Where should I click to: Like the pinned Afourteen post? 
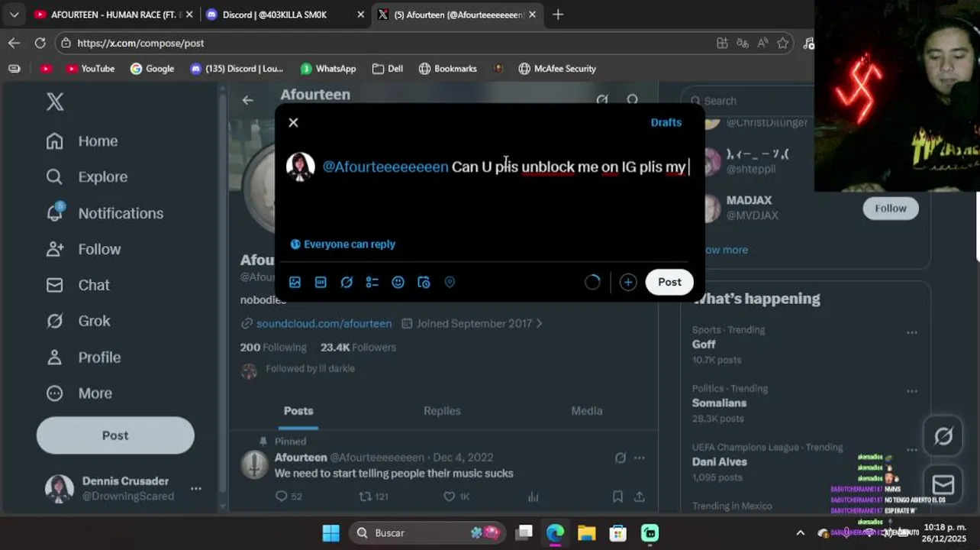(456, 497)
